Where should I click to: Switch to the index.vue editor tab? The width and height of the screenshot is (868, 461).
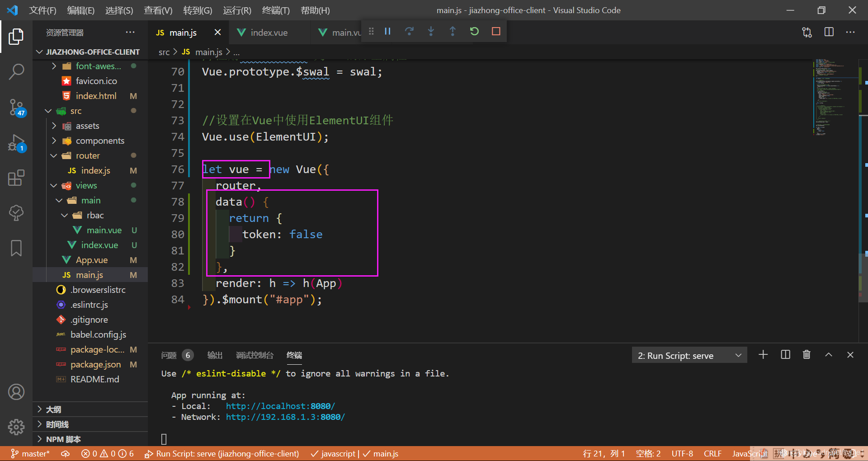point(269,33)
